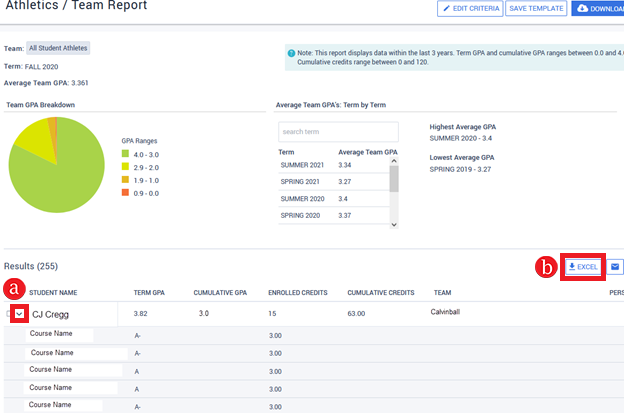
Task: Click the All Student Athletes team tag
Action: [x=58, y=47]
